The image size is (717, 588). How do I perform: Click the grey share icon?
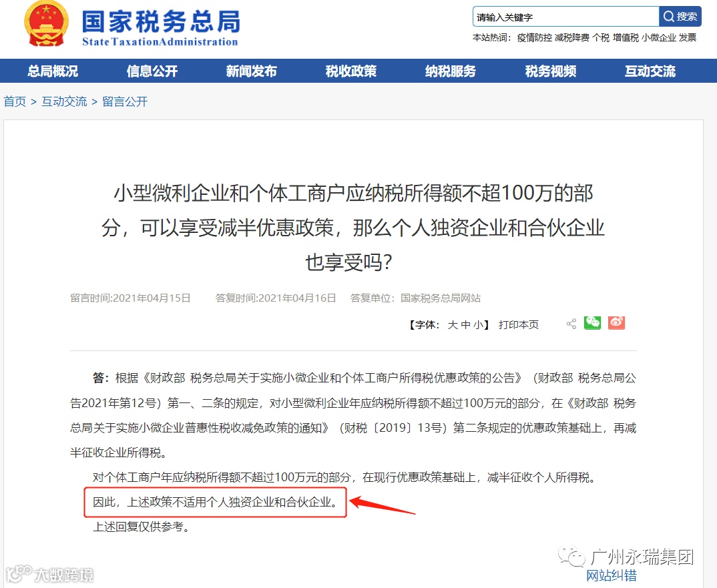pos(571,324)
